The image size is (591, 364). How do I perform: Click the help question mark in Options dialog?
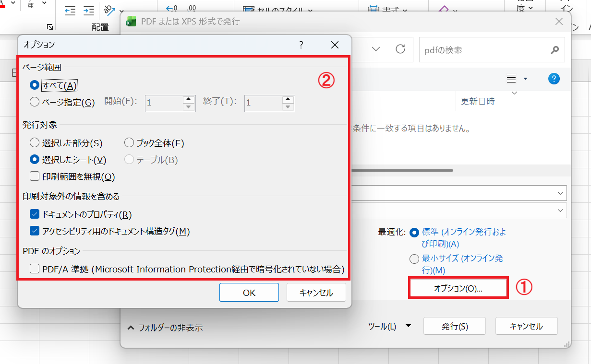pos(301,45)
